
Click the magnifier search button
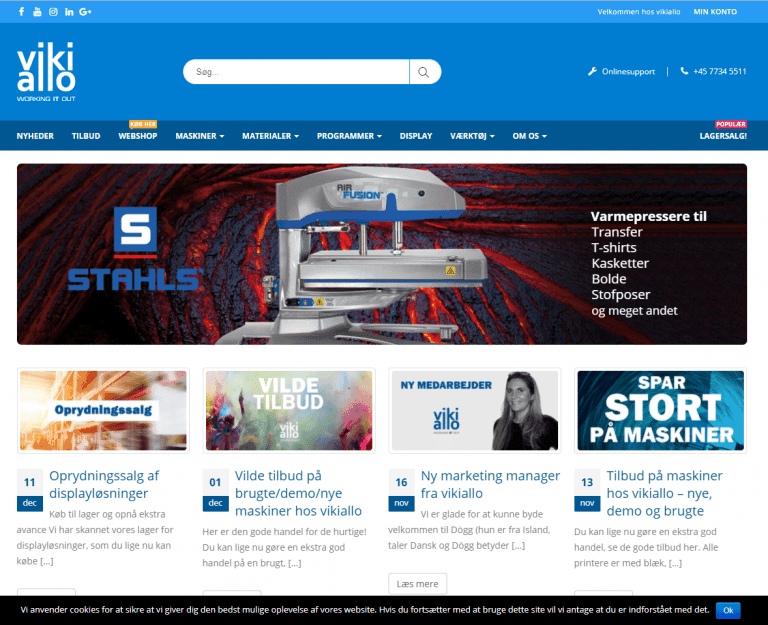(x=424, y=72)
